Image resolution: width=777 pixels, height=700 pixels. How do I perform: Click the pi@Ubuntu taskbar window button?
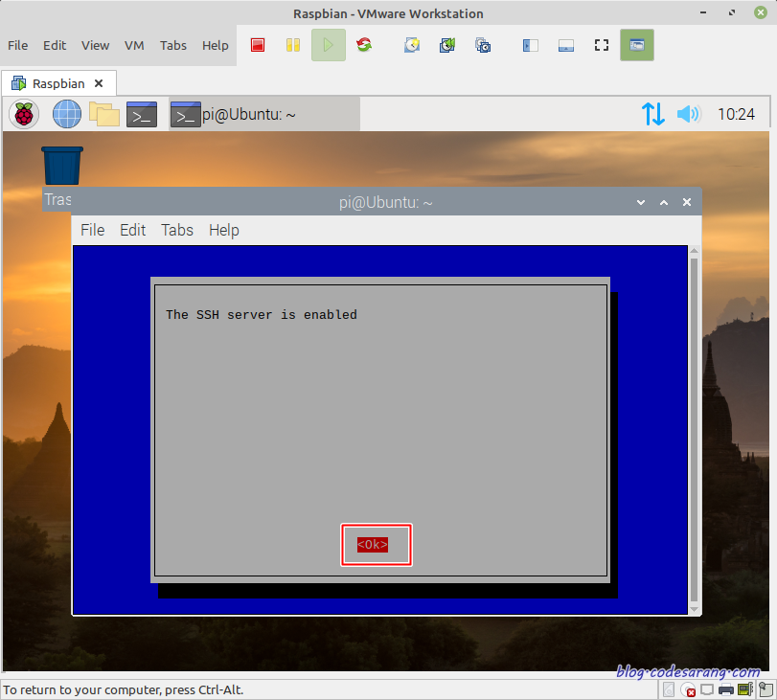pos(264,115)
